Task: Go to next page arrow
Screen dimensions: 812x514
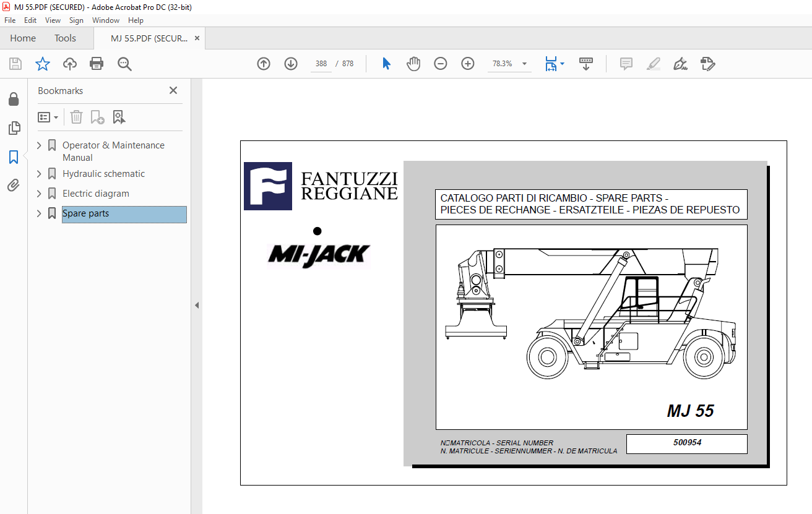Action: 291,64
